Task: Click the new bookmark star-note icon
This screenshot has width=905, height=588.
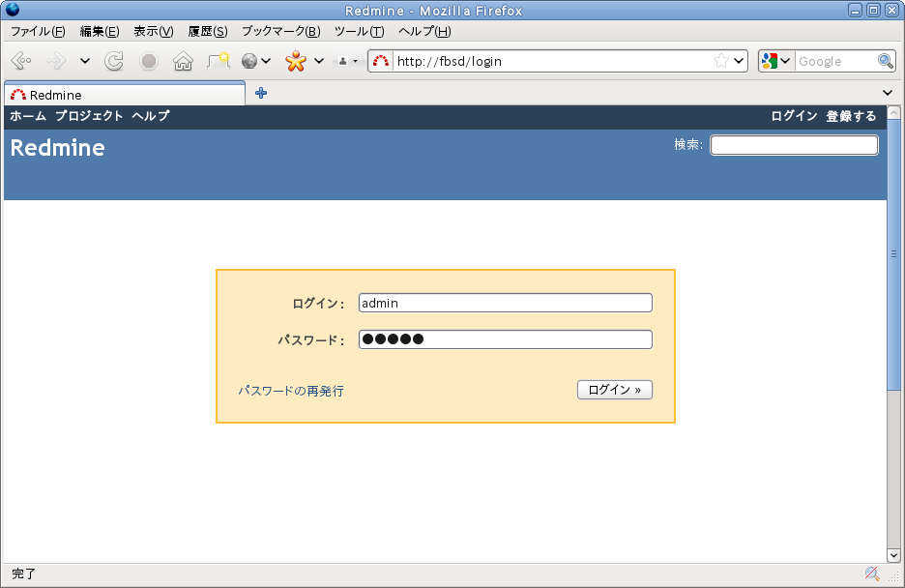Action: (x=219, y=61)
